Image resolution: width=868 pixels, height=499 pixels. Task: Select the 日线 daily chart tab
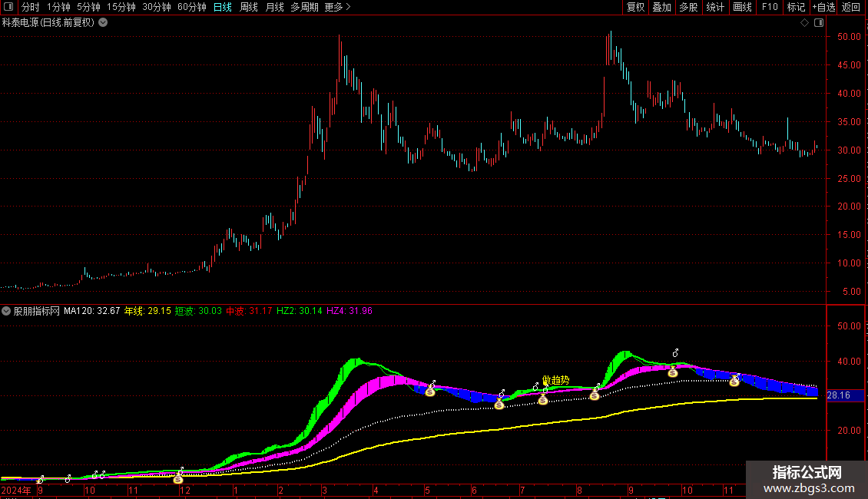click(x=223, y=7)
